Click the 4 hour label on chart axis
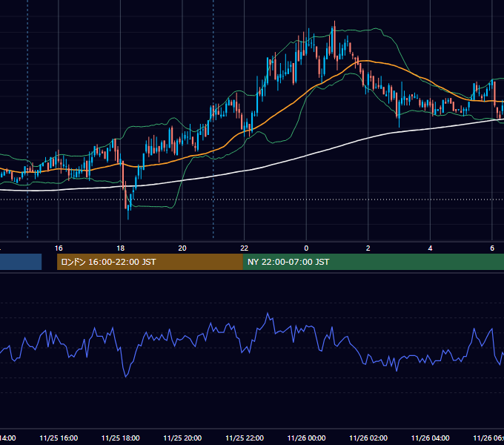This screenshot has height=445, width=504. pos(430,248)
